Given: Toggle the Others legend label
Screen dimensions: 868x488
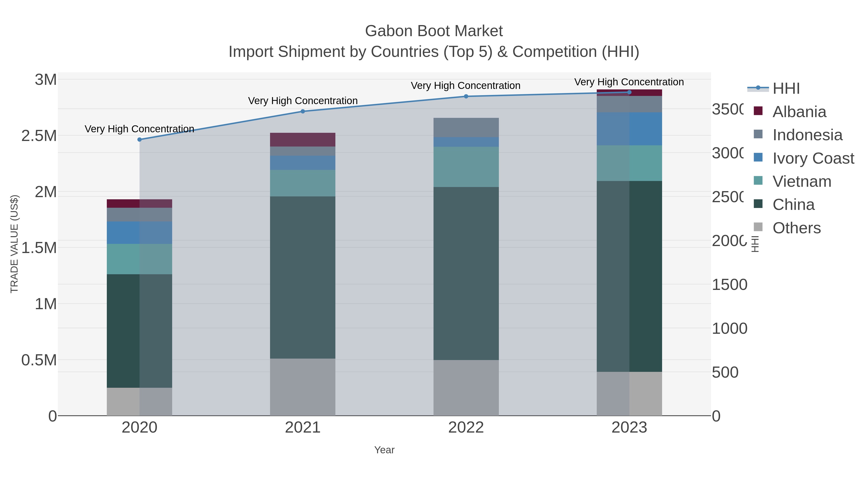Looking at the screenshot, I should (797, 228).
